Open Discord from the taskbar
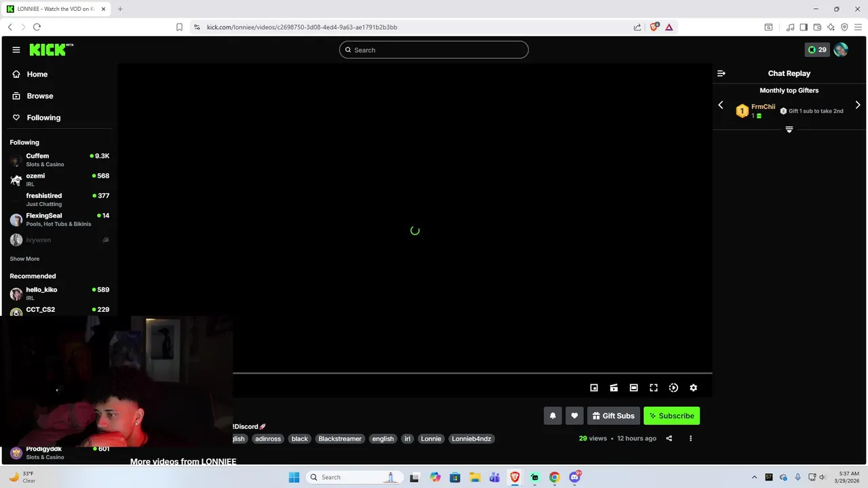868x488 pixels. tap(574, 477)
